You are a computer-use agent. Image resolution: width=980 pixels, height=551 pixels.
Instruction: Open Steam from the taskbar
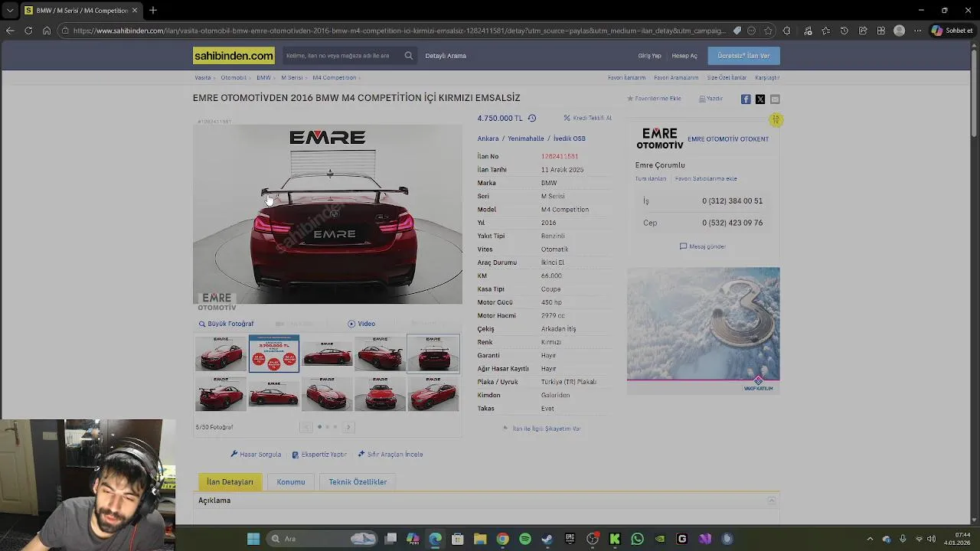pos(547,539)
